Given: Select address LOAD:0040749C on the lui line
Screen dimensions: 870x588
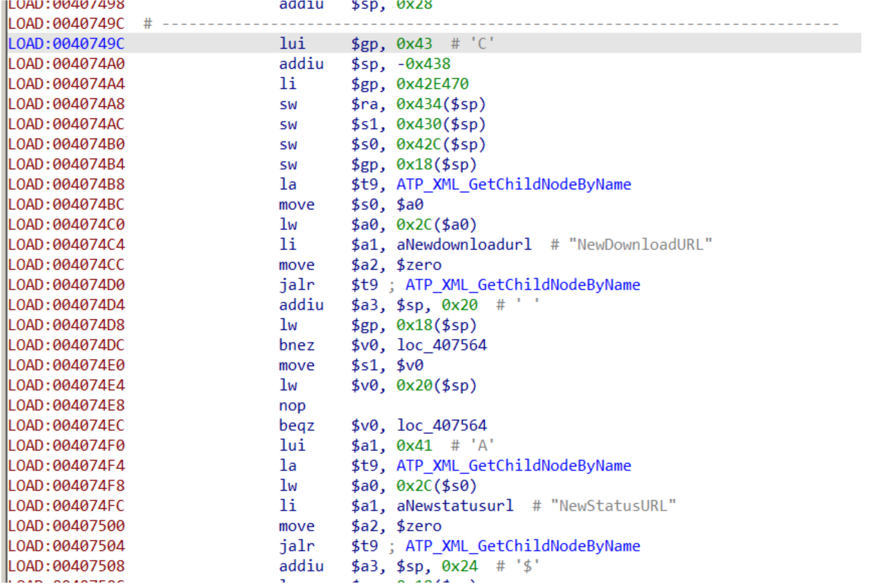Looking at the screenshot, I should coord(66,44).
